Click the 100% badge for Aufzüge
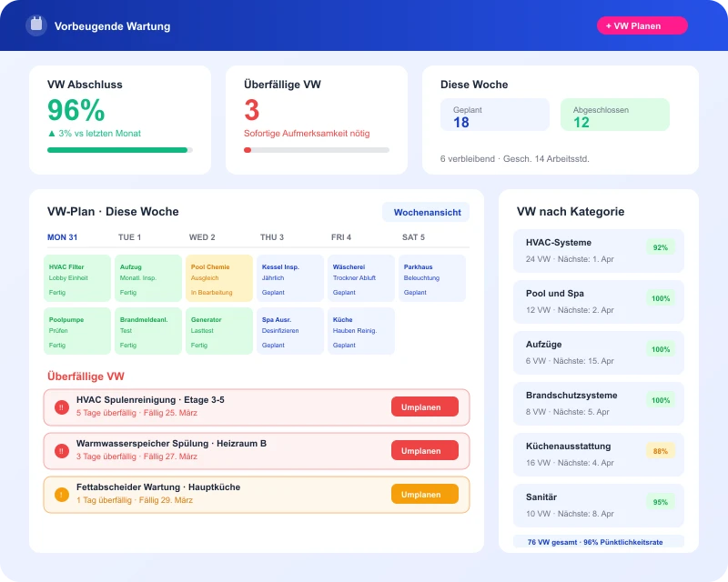The width and height of the screenshot is (728, 582). pyautogui.click(x=661, y=349)
